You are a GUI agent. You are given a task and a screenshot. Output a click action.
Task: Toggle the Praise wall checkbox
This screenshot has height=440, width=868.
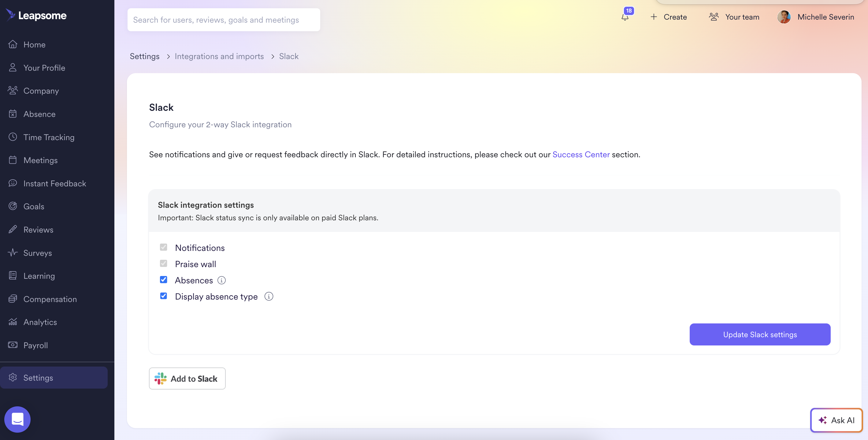[163, 263]
